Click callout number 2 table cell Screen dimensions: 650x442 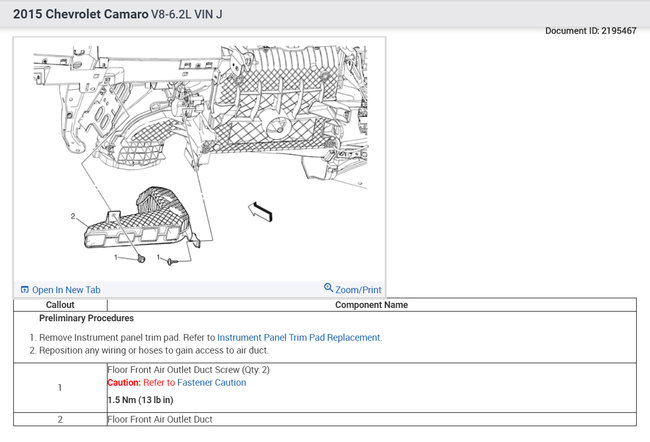[x=60, y=419]
